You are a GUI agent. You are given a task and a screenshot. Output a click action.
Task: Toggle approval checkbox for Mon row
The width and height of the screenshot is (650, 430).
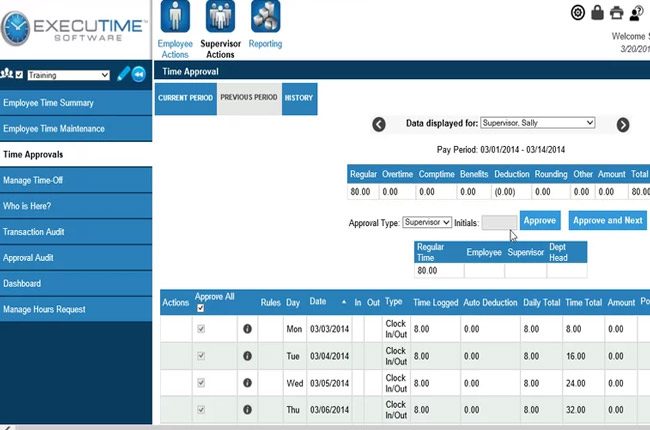(x=201, y=329)
